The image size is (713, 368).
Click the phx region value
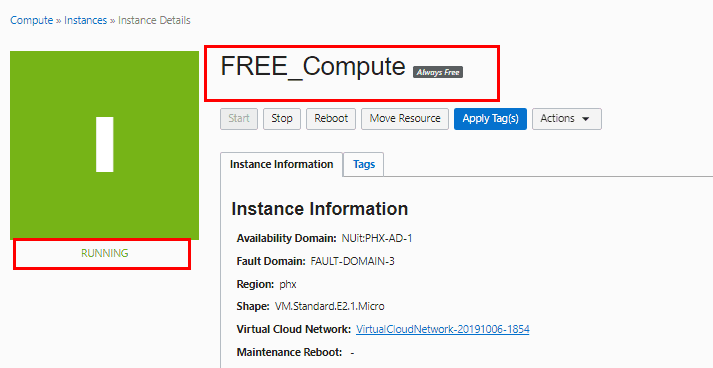(288, 285)
